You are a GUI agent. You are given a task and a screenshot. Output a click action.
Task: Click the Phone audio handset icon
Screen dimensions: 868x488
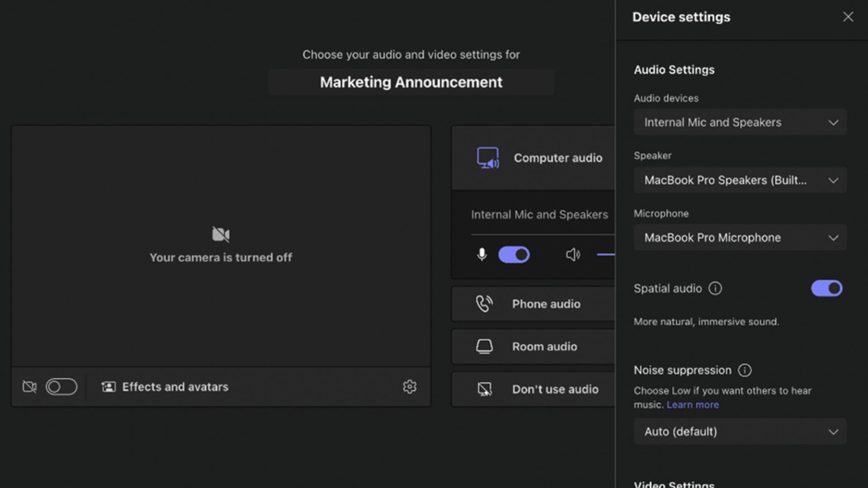(484, 304)
